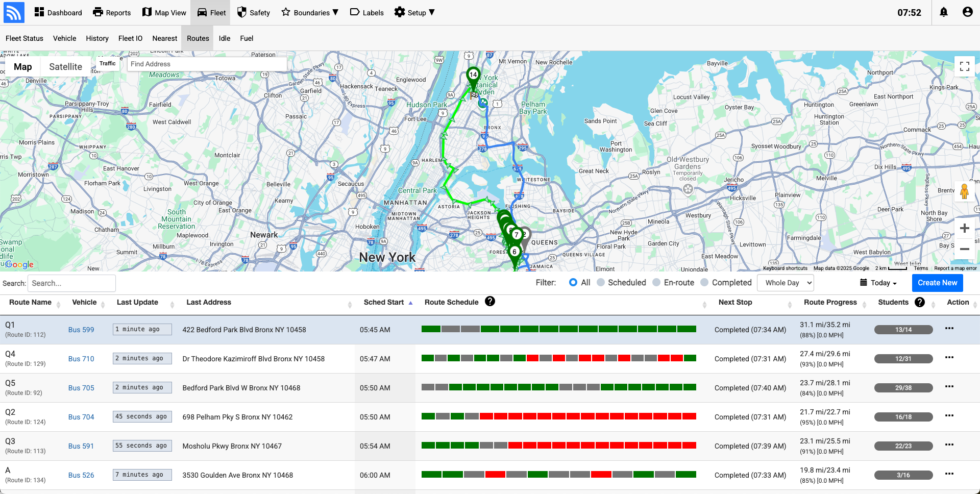Viewport: 980px width, 494px height.
Task: Open Bus 705 vehicle link
Action: point(81,388)
